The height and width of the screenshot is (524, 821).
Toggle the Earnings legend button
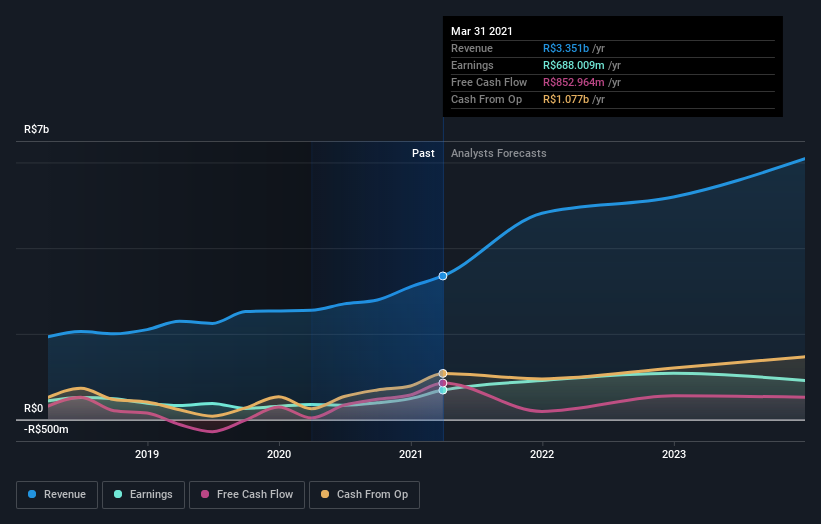(x=143, y=495)
